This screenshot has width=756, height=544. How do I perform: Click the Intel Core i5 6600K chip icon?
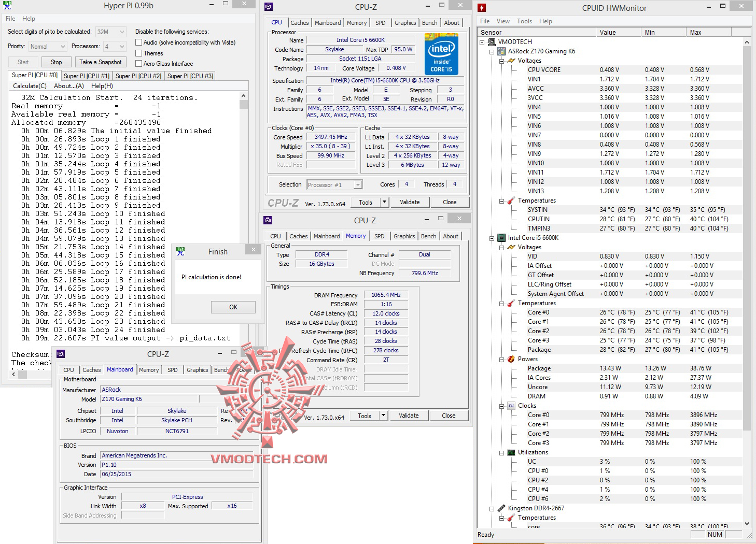pyautogui.click(x=501, y=238)
